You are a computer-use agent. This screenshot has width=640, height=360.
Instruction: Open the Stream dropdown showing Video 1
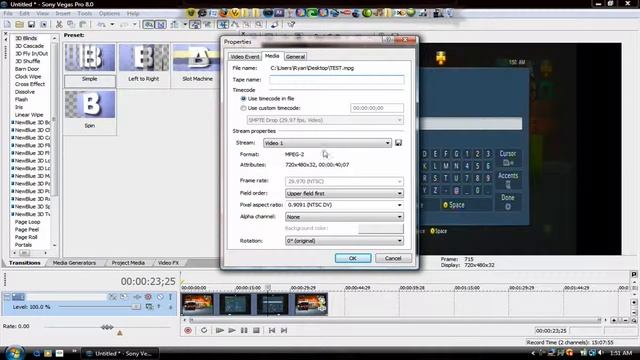(x=327, y=143)
